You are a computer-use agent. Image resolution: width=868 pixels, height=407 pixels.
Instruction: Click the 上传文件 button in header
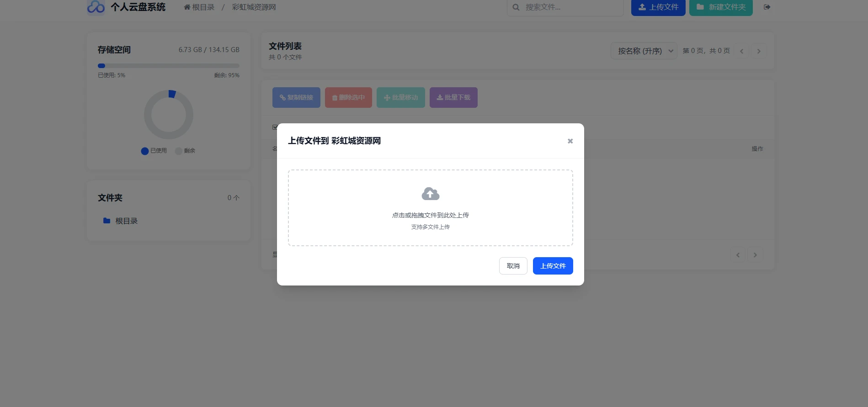658,7
